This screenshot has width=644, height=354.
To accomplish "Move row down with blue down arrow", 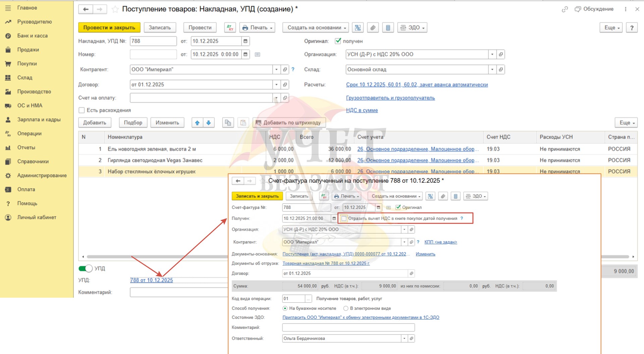I will point(209,123).
